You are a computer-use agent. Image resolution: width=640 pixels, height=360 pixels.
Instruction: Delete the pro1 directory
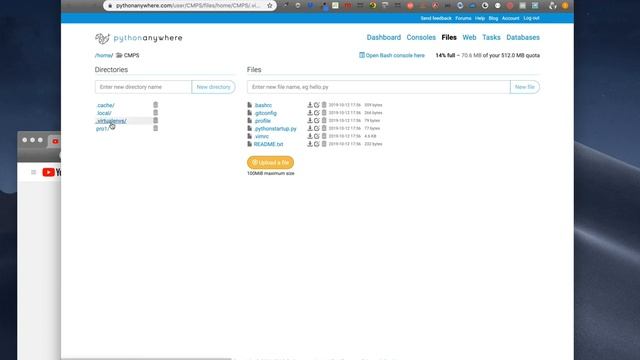point(156,128)
